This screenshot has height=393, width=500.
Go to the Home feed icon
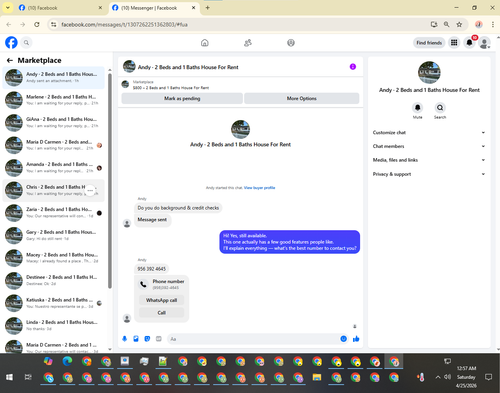click(205, 43)
